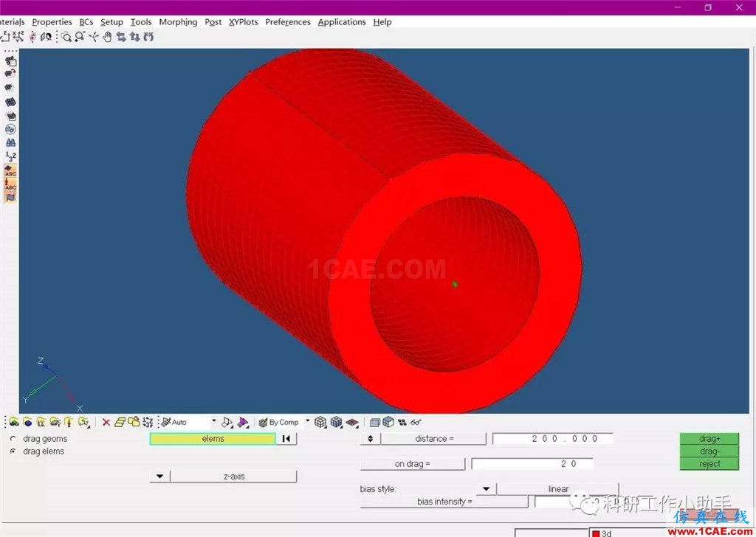Open the bias style dropdown arrow

point(486,489)
